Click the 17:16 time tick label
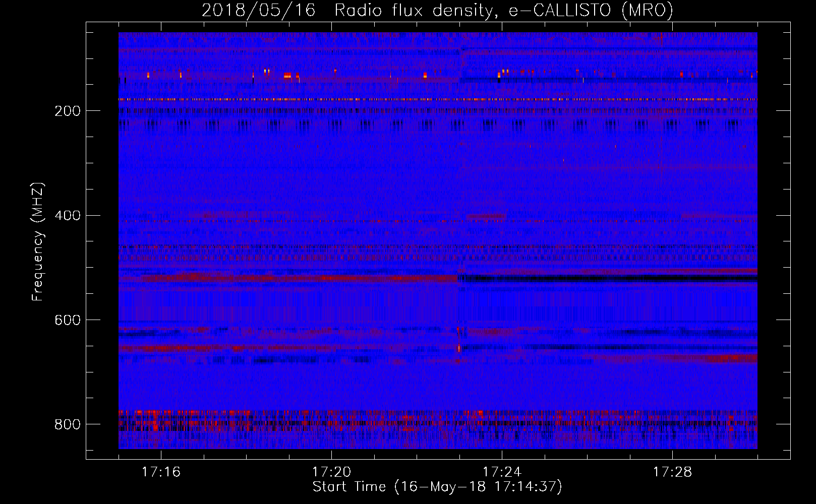Image resolution: width=816 pixels, height=504 pixels. 161,472
